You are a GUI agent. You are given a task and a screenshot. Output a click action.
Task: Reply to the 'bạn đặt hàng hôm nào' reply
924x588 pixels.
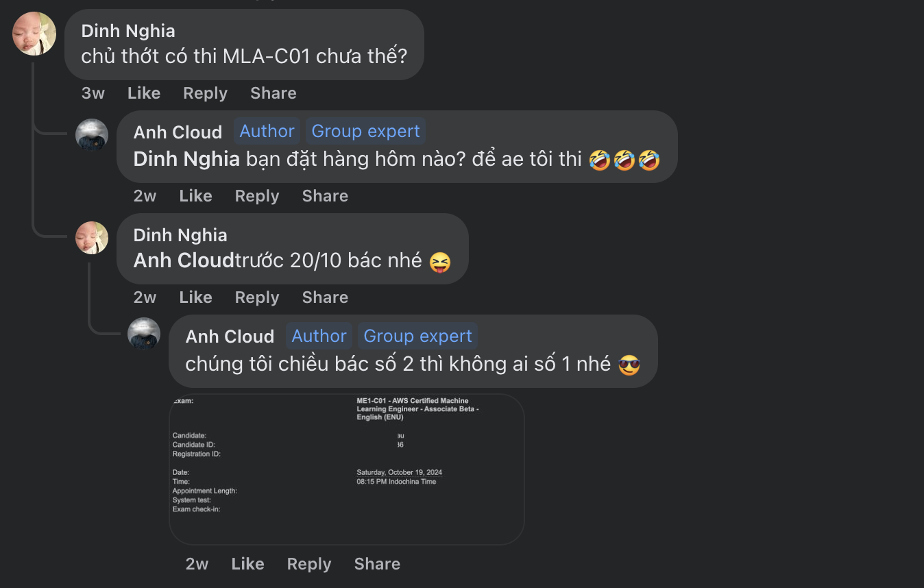coord(257,196)
